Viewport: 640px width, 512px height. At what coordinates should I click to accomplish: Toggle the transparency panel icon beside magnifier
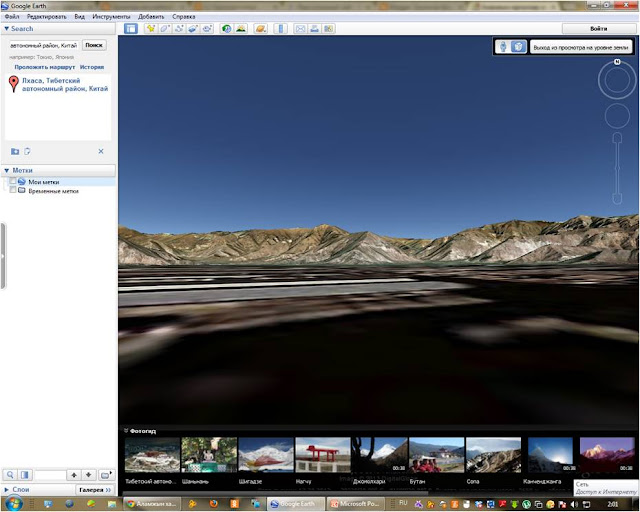tap(24, 475)
